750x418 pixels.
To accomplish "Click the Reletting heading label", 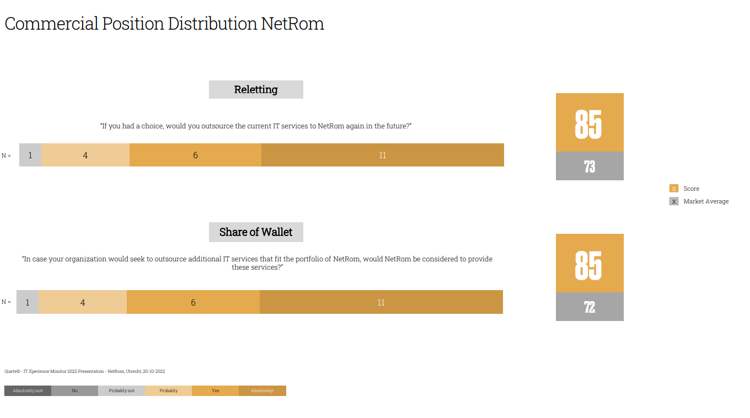I will pyautogui.click(x=256, y=89).
